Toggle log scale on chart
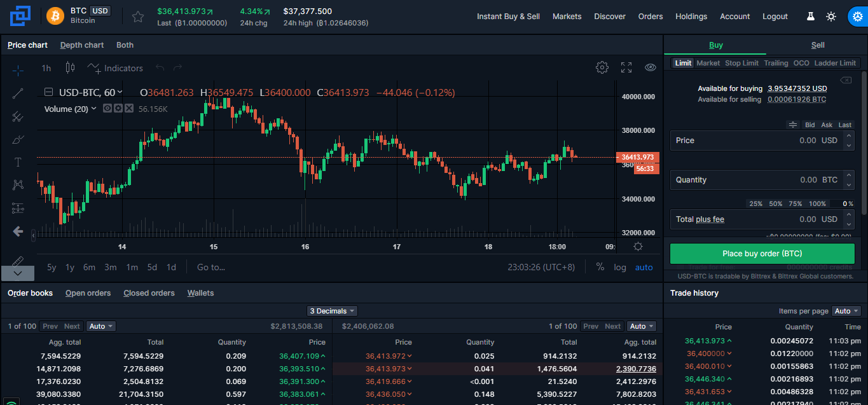 tap(619, 267)
